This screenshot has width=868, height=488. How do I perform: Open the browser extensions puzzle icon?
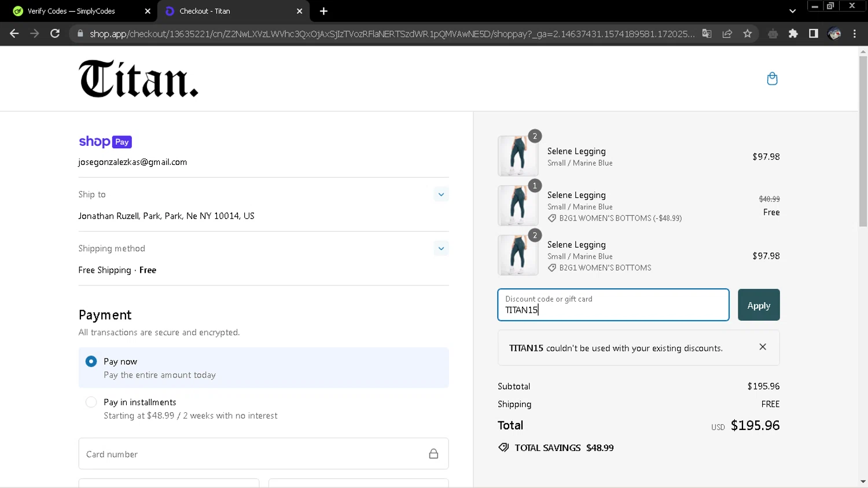(x=793, y=34)
